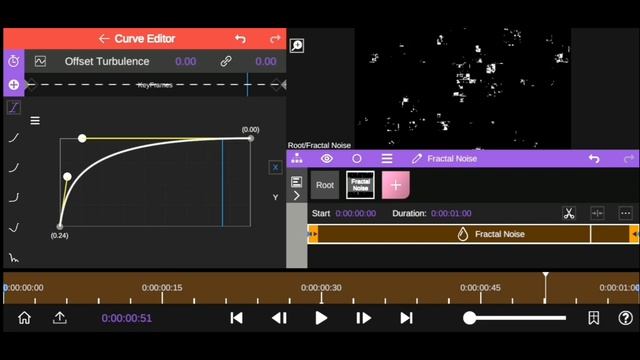
Task: Go back from Curve Editor
Action: (x=104, y=39)
